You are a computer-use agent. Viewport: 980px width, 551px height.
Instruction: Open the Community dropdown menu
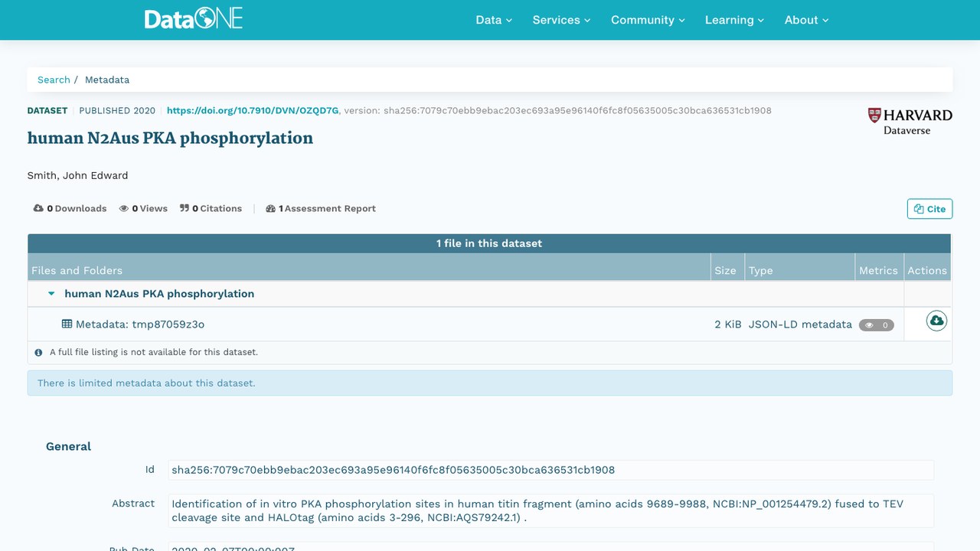[648, 20]
